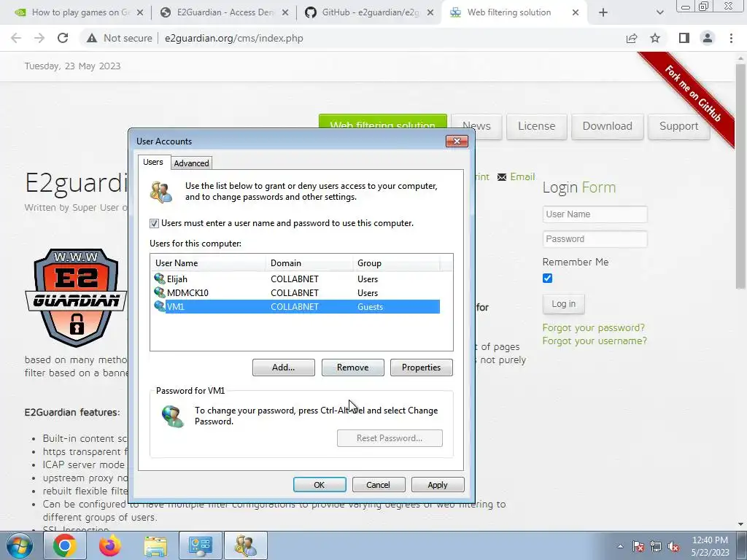Open the tab search chevron
Screen dimensions: 747x560
(659, 13)
